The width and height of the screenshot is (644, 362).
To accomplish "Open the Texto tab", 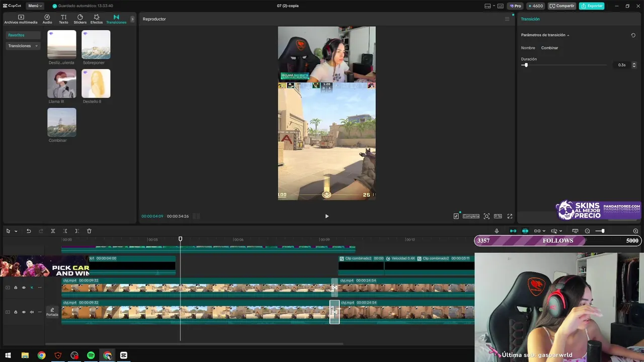I will pyautogui.click(x=63, y=19).
